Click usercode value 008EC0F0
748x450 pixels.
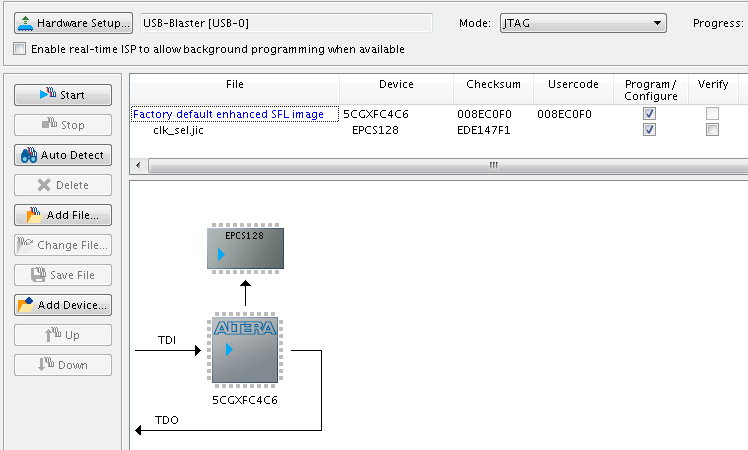coord(564,114)
